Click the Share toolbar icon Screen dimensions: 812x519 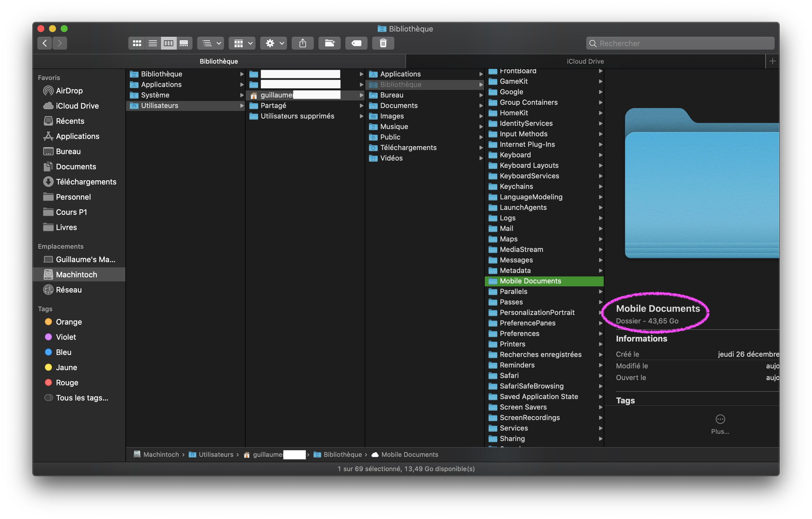tap(302, 43)
